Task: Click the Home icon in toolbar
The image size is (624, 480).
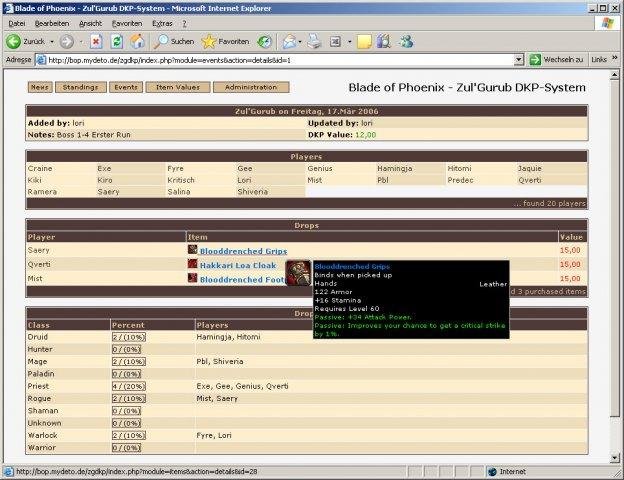Action: [x=137, y=42]
